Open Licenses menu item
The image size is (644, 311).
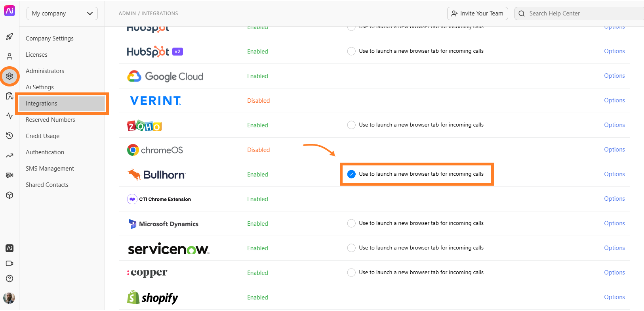coord(36,55)
